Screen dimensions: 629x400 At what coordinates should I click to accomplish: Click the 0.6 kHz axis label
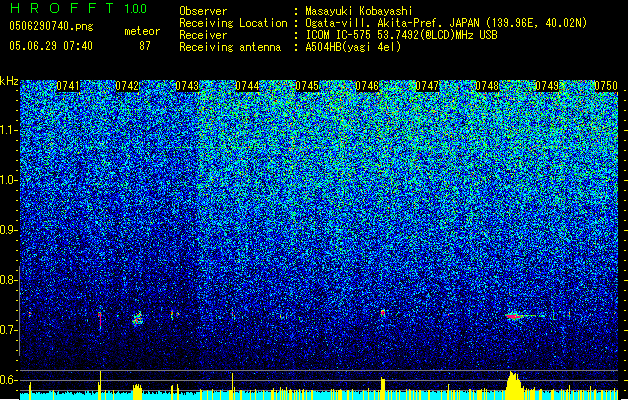click(8, 380)
